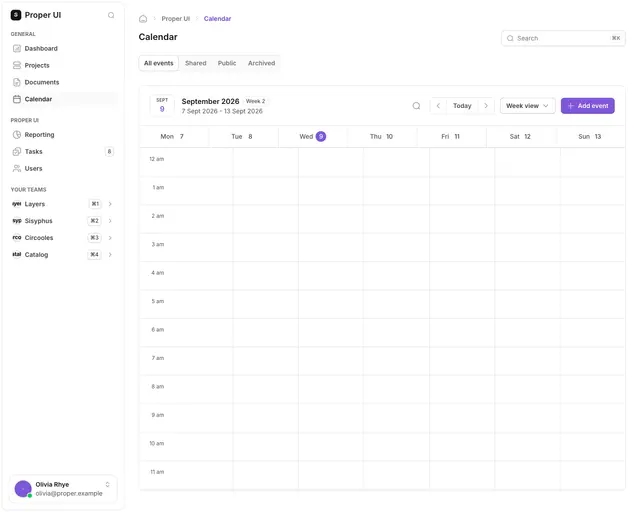
Task: Switch to the Shared tab
Action: [x=196, y=63]
